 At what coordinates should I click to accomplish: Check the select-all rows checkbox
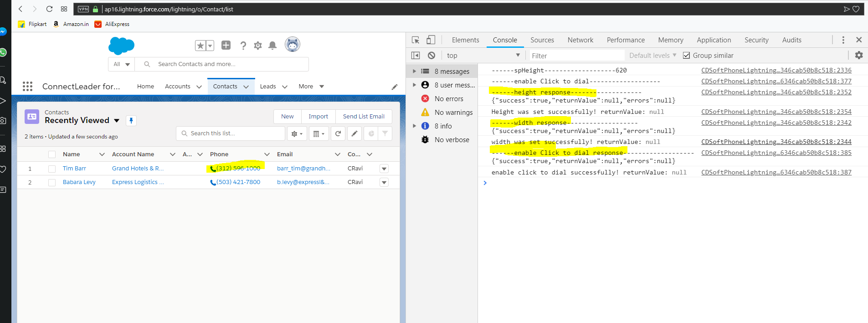pyautogui.click(x=52, y=154)
